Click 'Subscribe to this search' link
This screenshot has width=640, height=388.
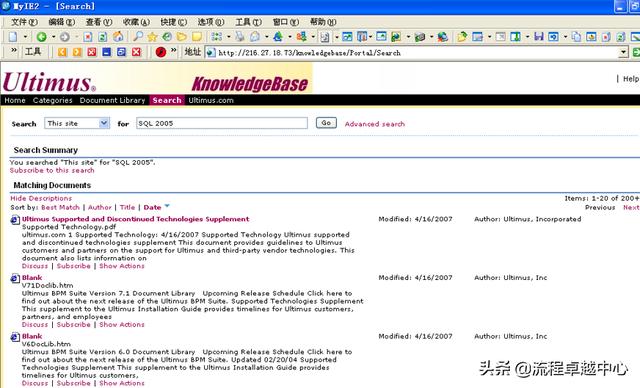pos(52,170)
